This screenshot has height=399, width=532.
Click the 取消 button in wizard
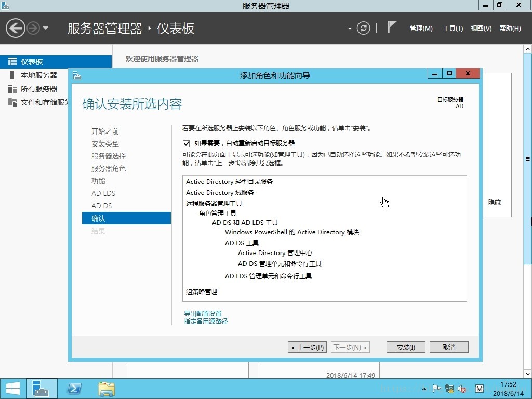tap(449, 347)
